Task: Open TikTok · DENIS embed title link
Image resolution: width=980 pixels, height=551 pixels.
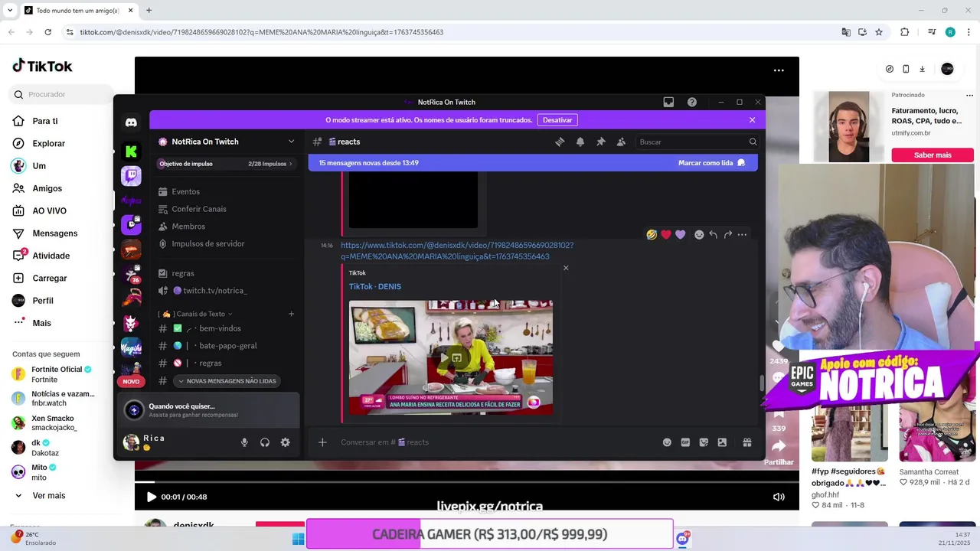Action: (375, 286)
